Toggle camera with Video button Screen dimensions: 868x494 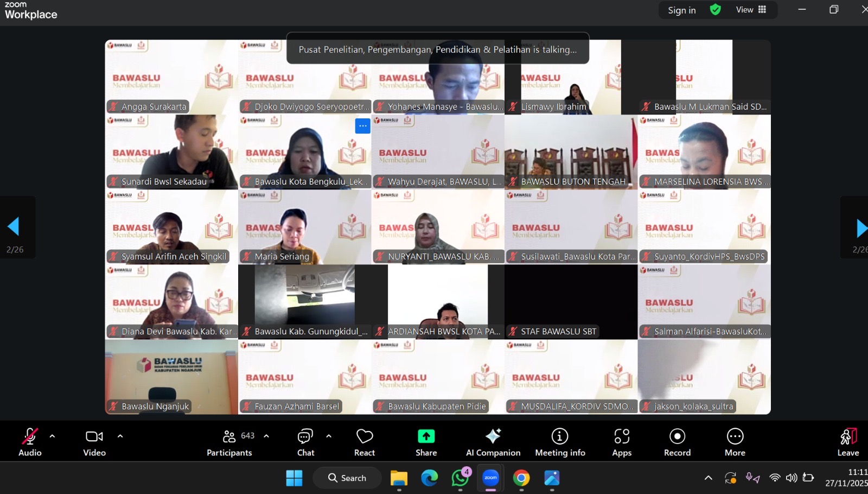pyautogui.click(x=94, y=436)
